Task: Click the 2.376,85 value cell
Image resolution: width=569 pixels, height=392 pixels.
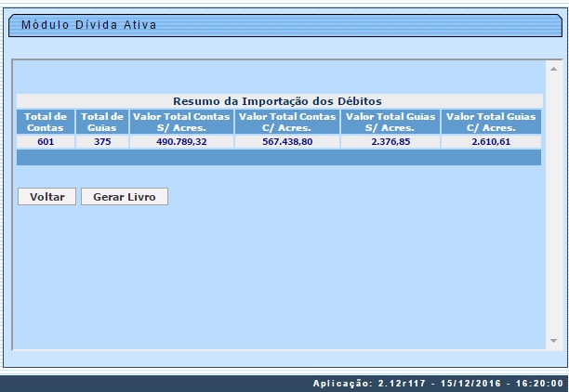Action: 390,142
